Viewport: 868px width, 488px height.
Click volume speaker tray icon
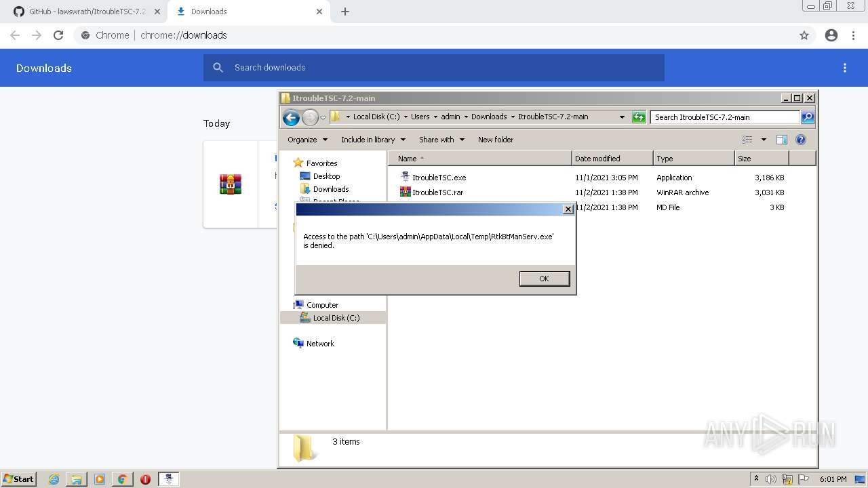click(771, 479)
